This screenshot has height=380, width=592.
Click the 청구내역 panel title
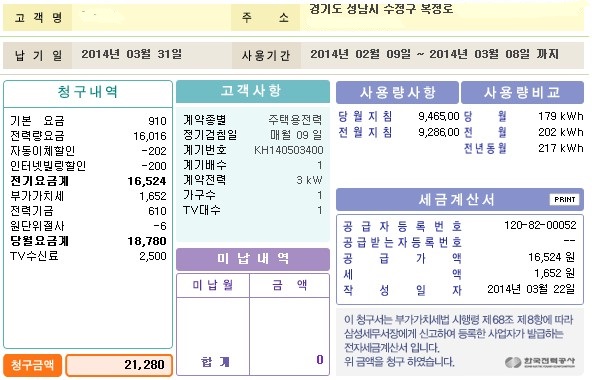click(88, 92)
